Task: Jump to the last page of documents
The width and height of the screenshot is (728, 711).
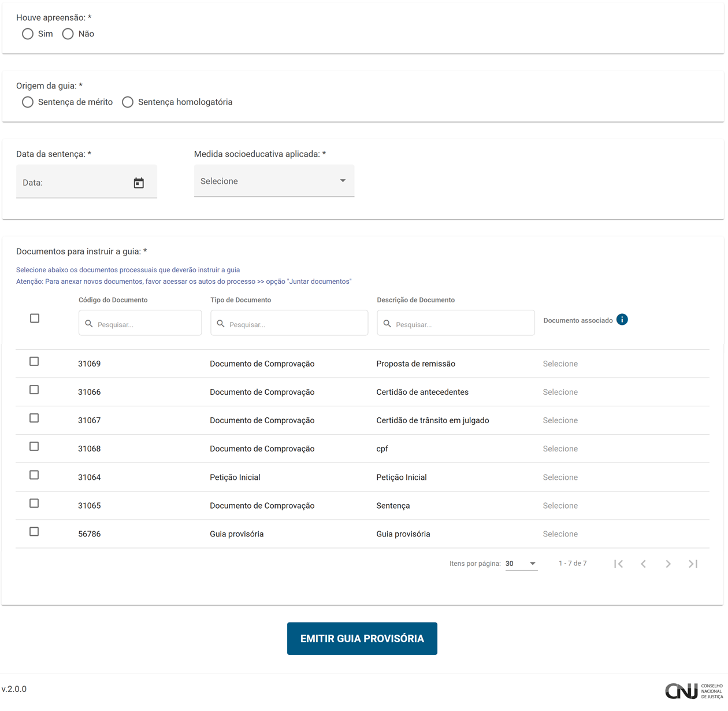Action: [x=693, y=564]
